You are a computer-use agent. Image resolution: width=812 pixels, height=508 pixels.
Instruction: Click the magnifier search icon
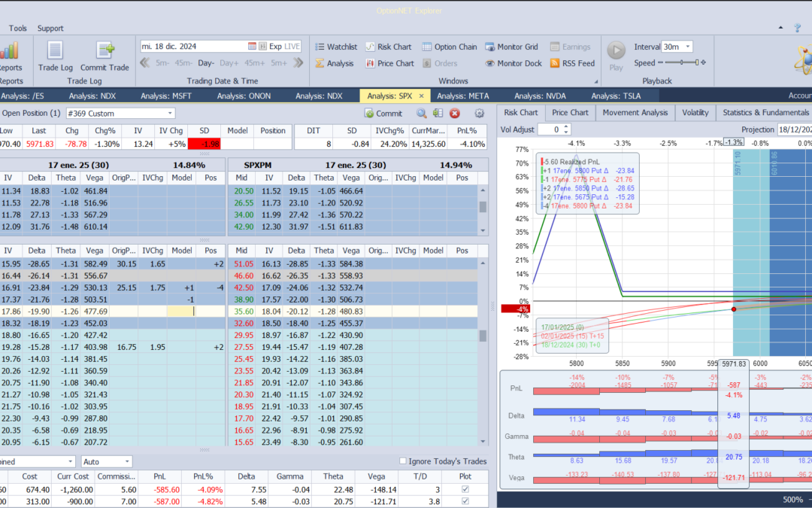click(422, 113)
